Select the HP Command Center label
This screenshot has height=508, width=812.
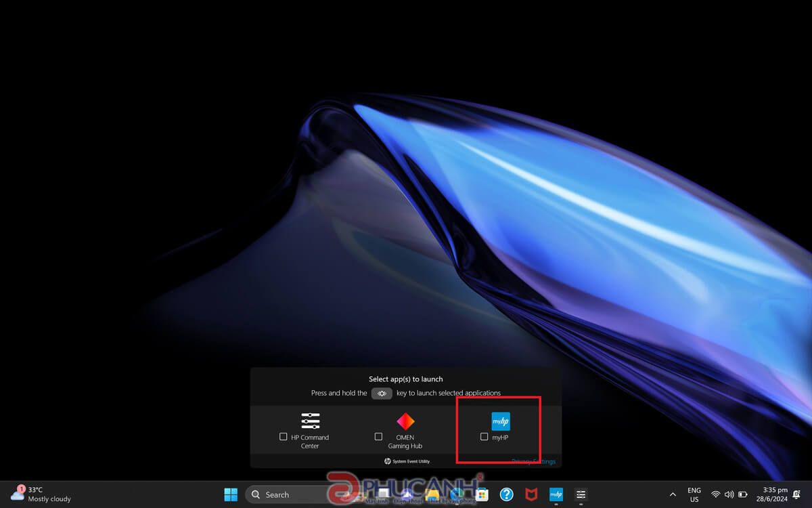[310, 442]
